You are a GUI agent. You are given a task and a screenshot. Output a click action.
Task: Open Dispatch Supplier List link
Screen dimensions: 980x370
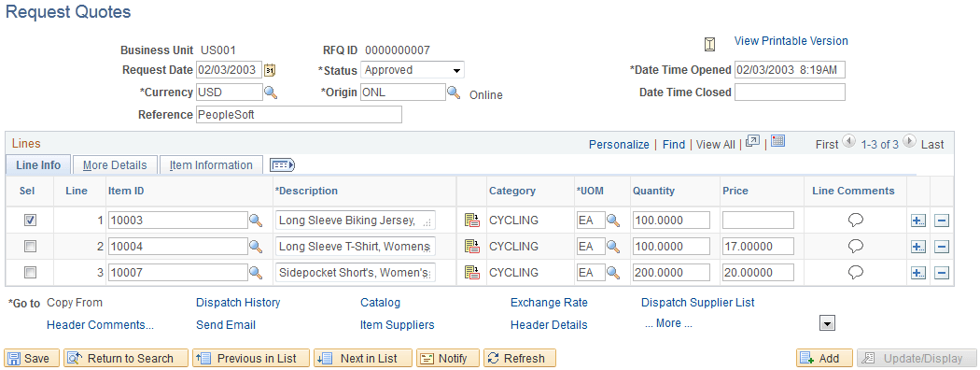[x=697, y=303]
